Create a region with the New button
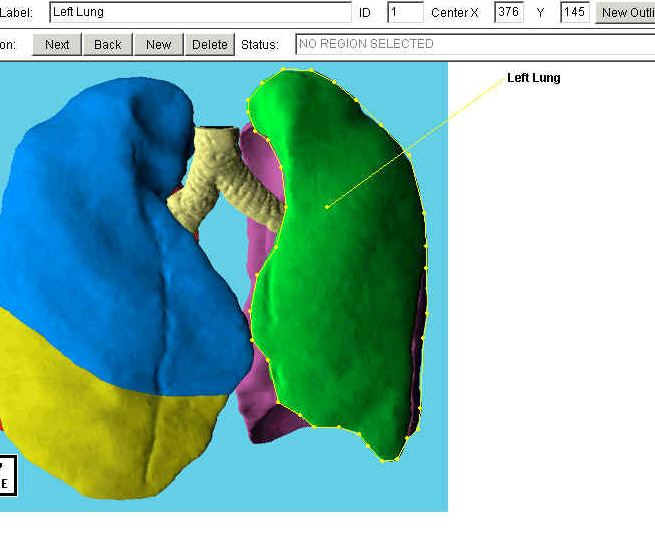Screen dimensions: 655x534 (x=158, y=44)
